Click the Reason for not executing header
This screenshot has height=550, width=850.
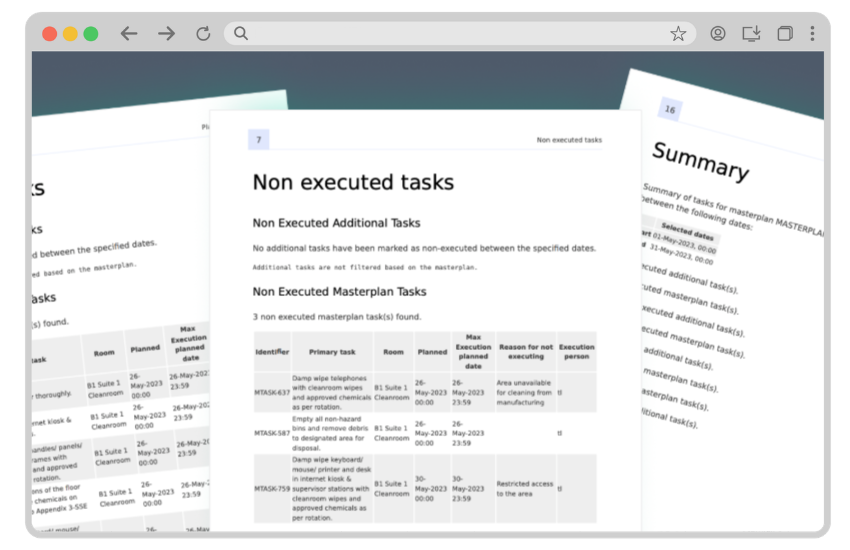tap(525, 352)
